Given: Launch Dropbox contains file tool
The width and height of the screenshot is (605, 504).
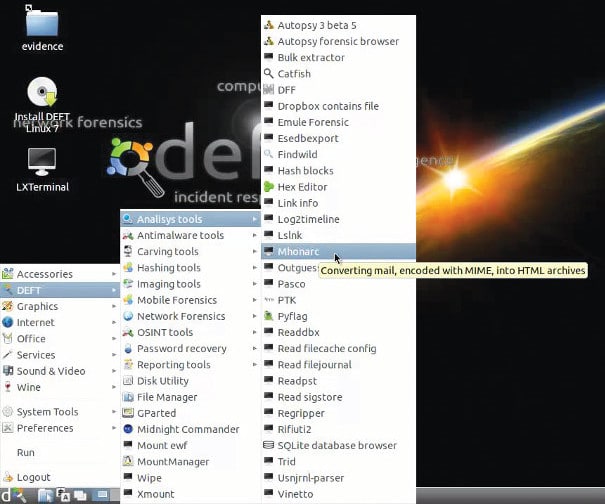Looking at the screenshot, I should click(339, 106).
